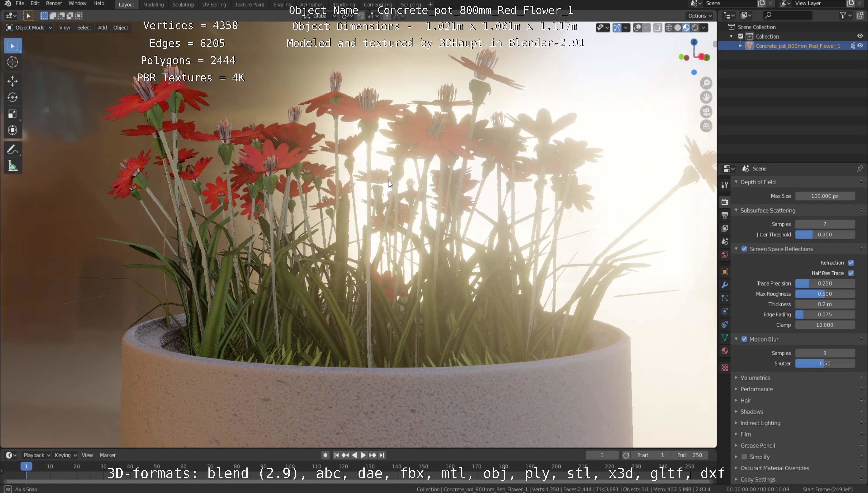Select the Transform tool
This screenshot has height=493, width=868.
pos(12,130)
